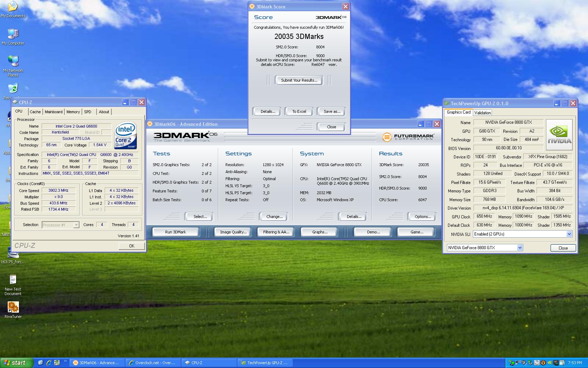Open the About tab in CPU-Z
Image resolution: width=588 pixels, height=368 pixels.
point(104,112)
